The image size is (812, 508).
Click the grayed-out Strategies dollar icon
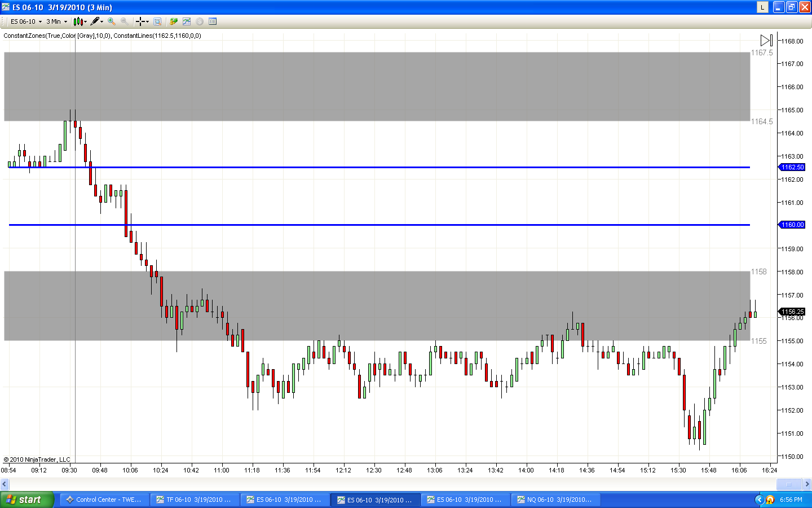coord(200,21)
